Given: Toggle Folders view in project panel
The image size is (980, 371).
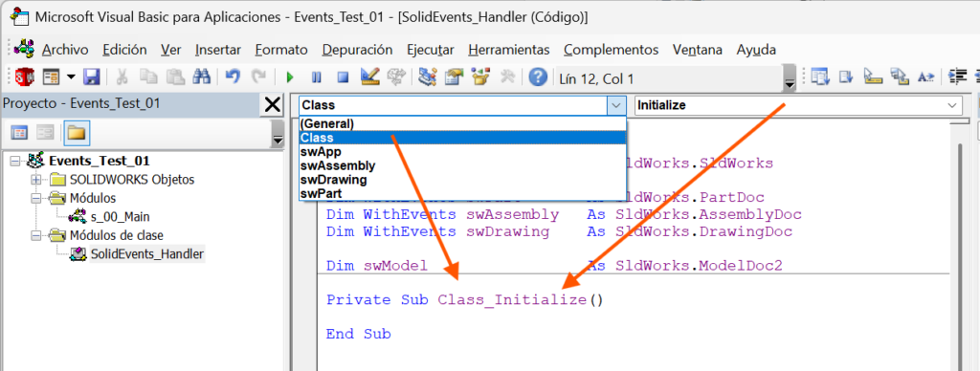Looking at the screenshot, I should pyautogui.click(x=77, y=132).
